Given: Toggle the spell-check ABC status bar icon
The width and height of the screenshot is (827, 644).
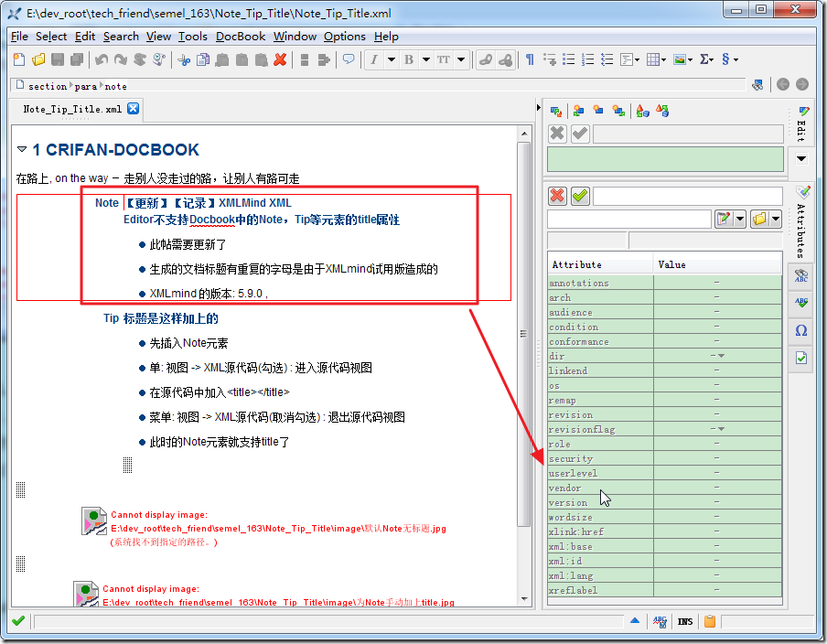Looking at the screenshot, I should [660, 622].
